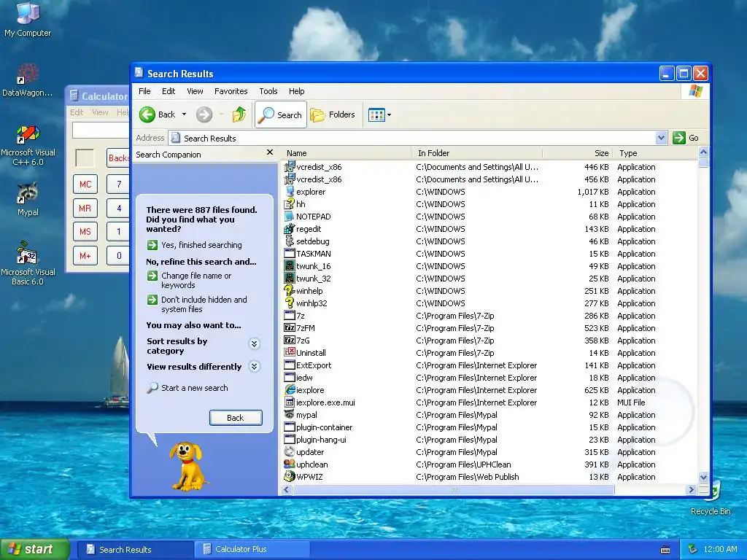The width and height of the screenshot is (747, 560).
Task: Click the green Back arrow icon
Action: pyautogui.click(x=147, y=114)
